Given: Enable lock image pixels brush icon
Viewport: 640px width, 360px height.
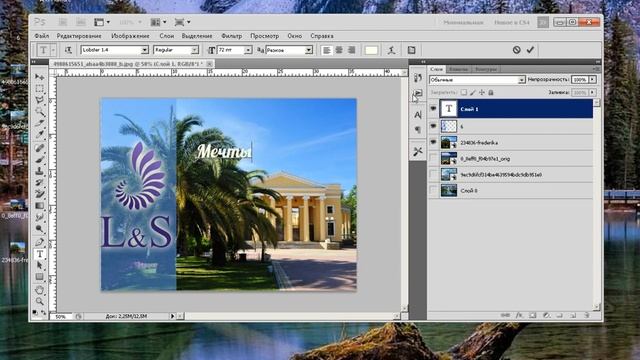Looking at the screenshot, I should point(473,93).
